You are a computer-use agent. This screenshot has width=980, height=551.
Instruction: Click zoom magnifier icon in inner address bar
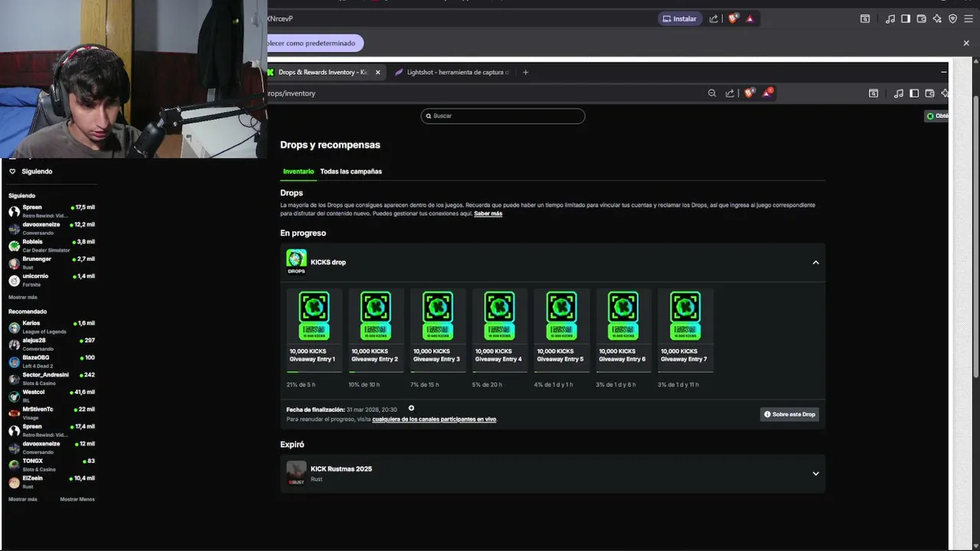click(x=712, y=93)
